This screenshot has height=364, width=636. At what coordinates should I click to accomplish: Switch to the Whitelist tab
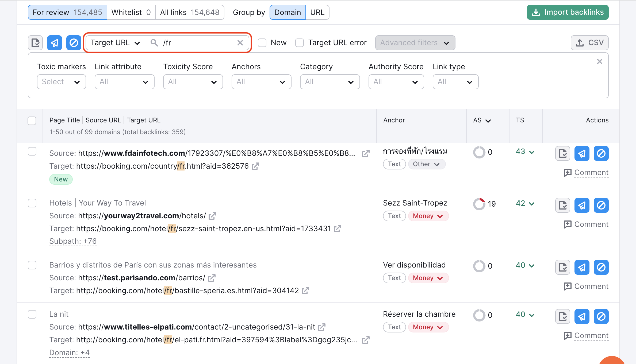[131, 12]
